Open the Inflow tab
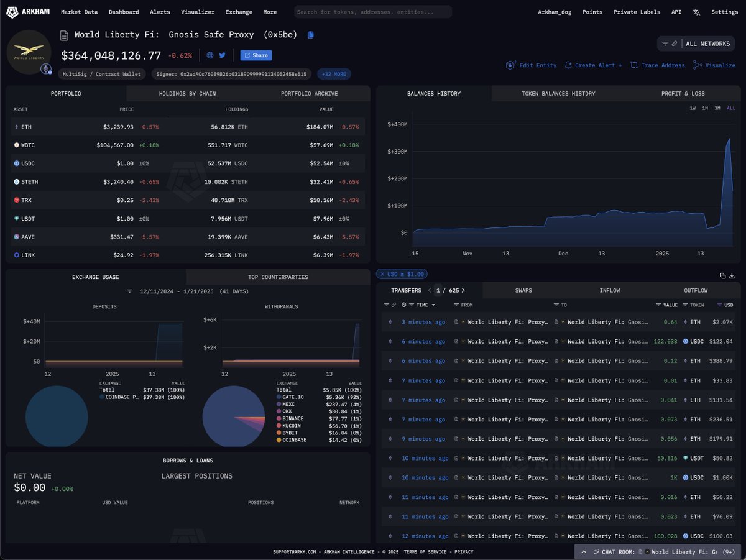746x560 pixels. 609,290
